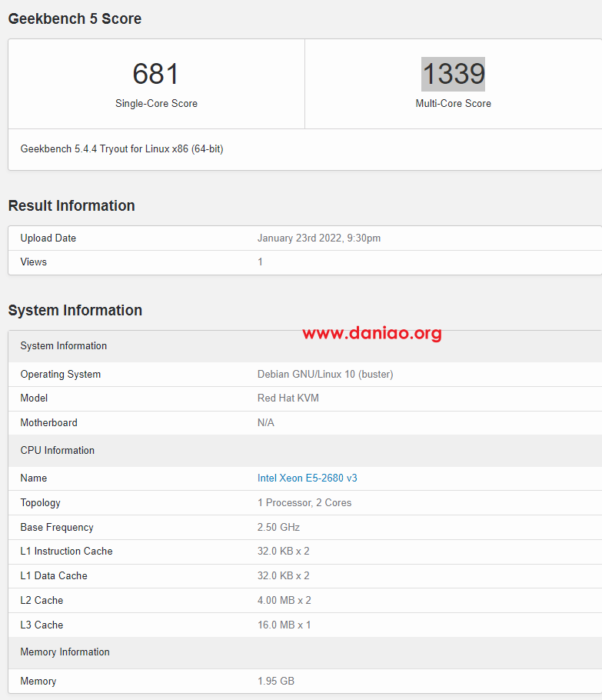Click the Debian GNU/Linux 10 operating system value
Viewport: 602px width, 700px height.
(325, 374)
